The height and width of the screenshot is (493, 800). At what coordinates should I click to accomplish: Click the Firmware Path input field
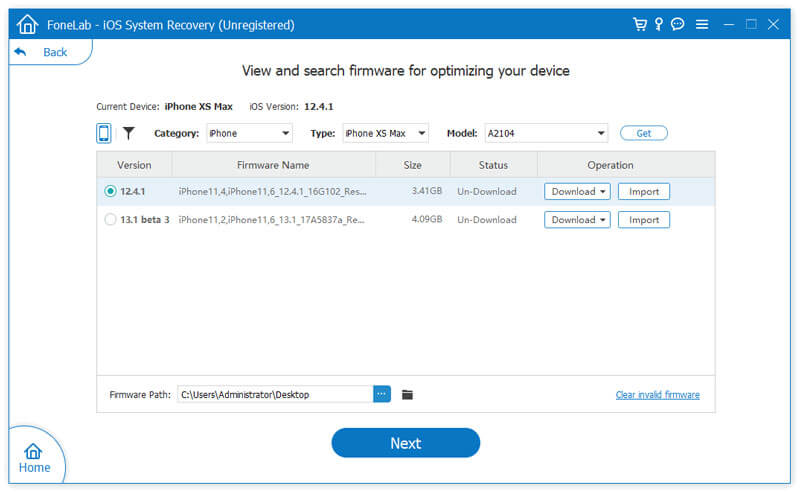[275, 394]
